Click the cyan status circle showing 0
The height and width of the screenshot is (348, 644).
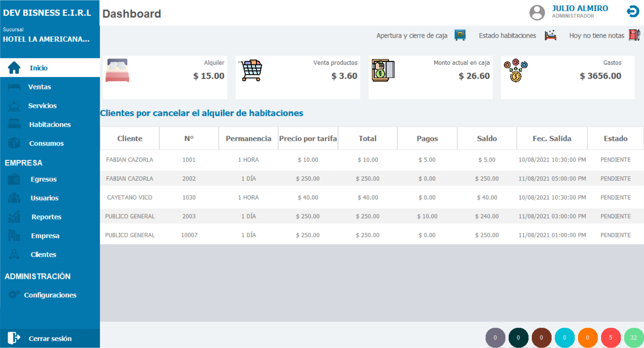click(x=564, y=337)
